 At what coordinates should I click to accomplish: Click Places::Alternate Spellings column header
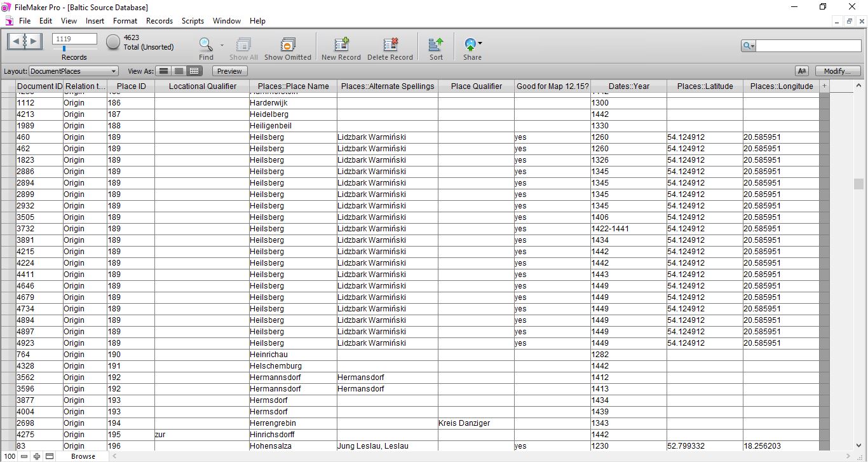388,86
